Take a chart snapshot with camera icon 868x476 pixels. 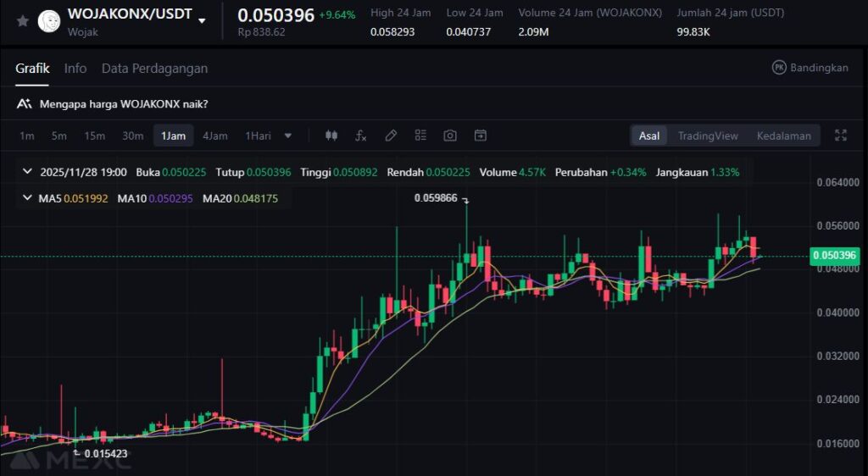click(x=450, y=136)
